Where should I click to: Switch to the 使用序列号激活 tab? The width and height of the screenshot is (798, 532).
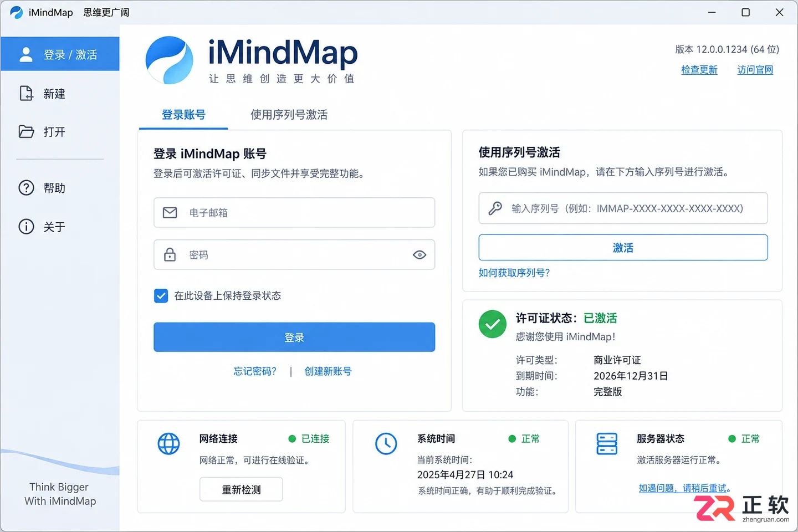tap(289, 115)
